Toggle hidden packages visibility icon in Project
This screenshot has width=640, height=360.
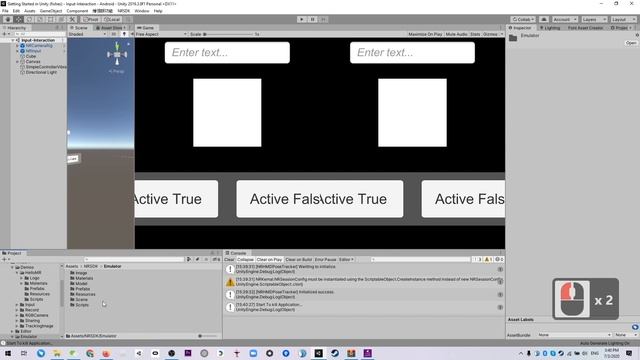tap(216, 259)
